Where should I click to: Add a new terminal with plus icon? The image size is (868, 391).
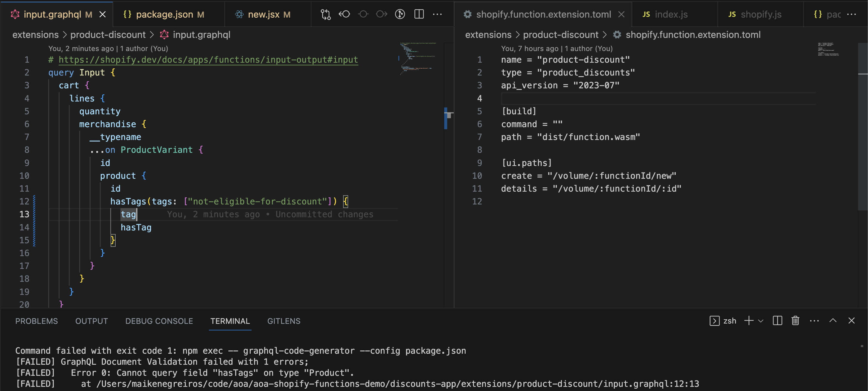(749, 321)
